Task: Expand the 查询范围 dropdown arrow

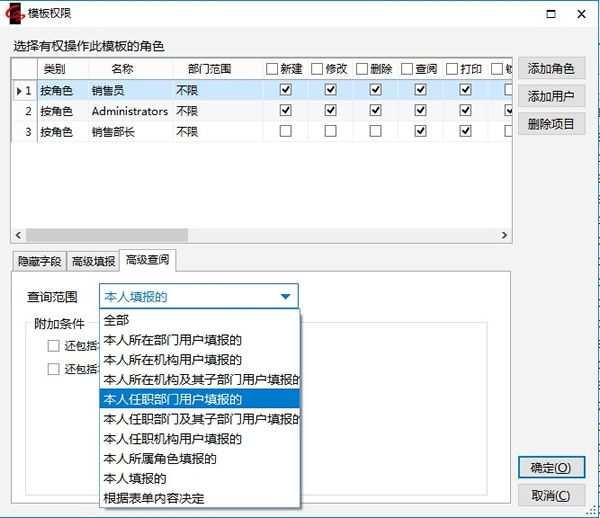Action: [285, 297]
